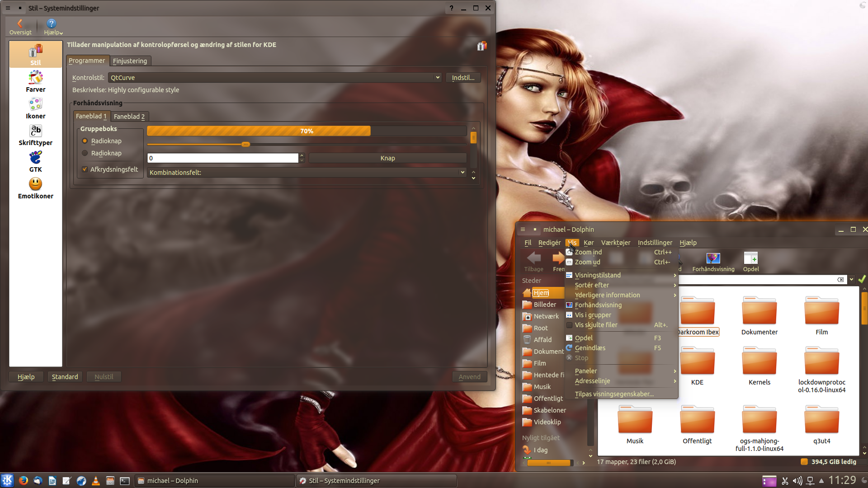Open the Kombinationsfelt combo box

point(307,173)
